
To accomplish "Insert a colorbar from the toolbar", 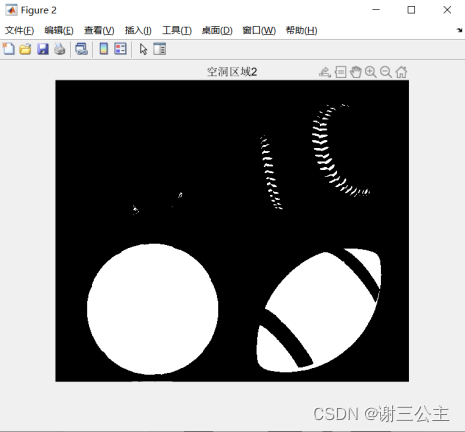I will coord(104,49).
